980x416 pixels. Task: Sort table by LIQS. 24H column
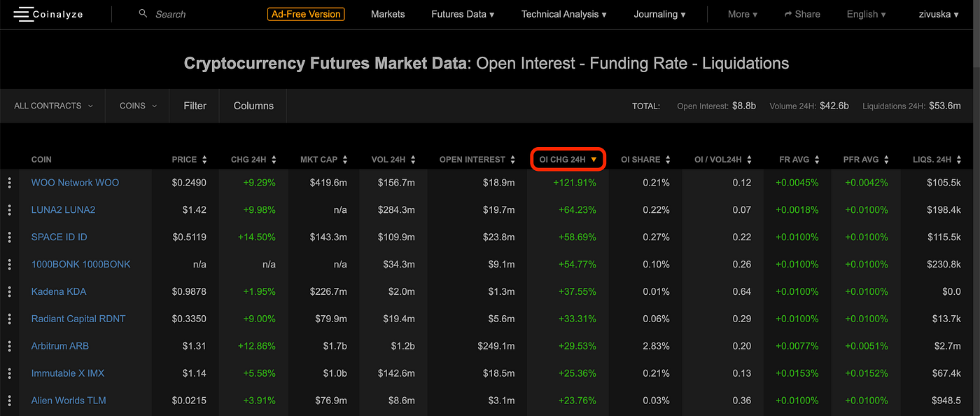click(937, 160)
